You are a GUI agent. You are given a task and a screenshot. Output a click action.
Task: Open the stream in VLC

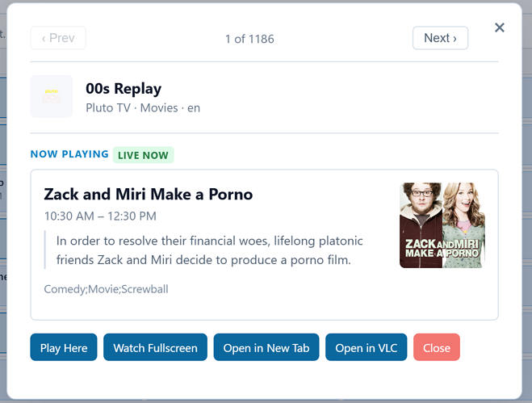[x=366, y=347]
